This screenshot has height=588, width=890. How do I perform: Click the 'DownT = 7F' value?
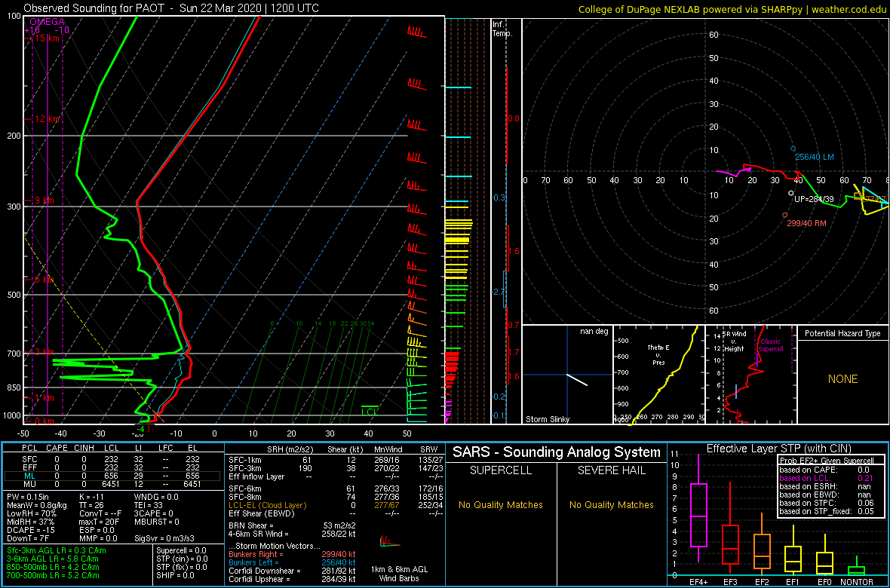coord(28,537)
